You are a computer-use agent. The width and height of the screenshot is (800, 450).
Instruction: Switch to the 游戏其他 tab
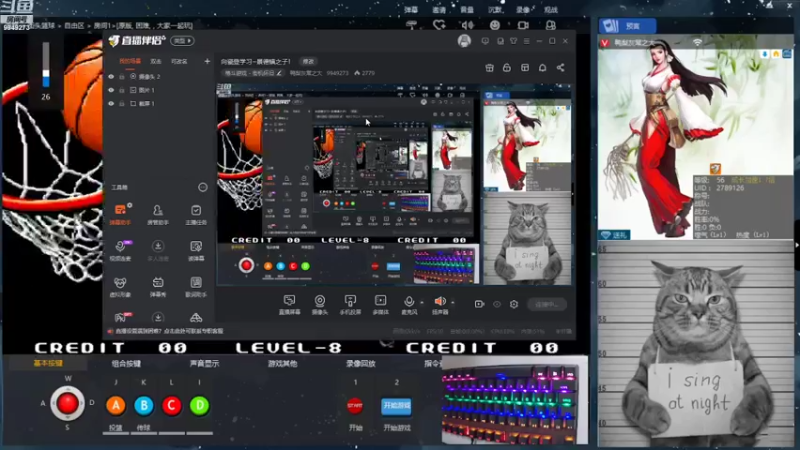pyautogui.click(x=282, y=363)
